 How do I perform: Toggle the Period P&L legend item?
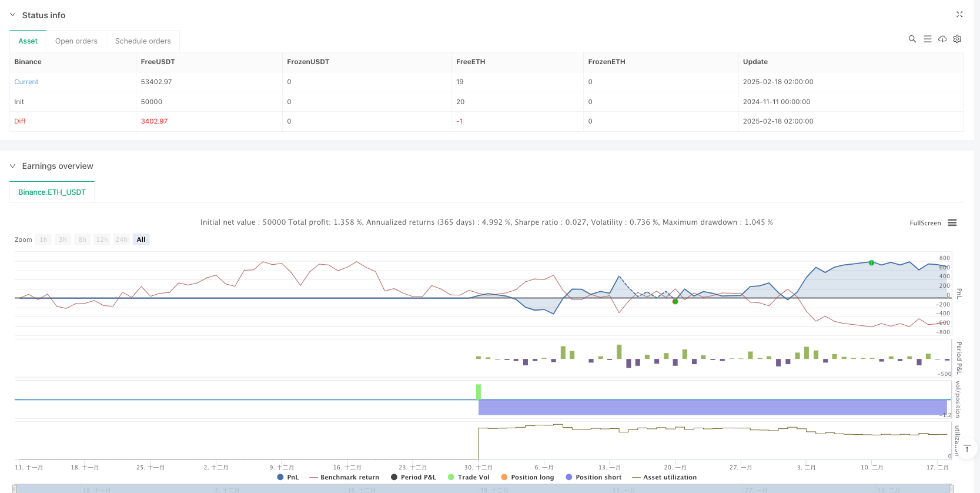[x=413, y=477]
